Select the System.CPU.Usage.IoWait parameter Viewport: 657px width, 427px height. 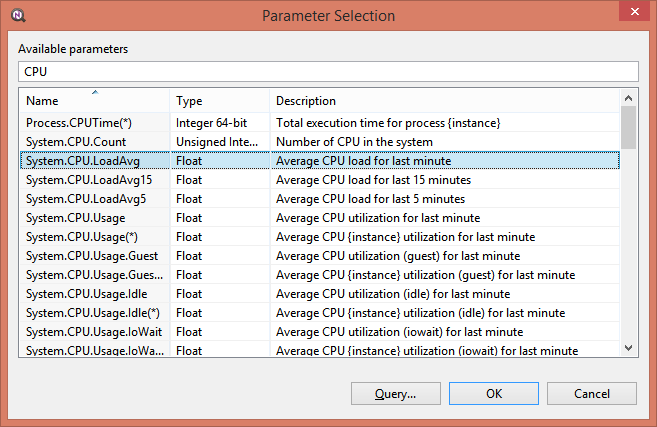click(319, 332)
